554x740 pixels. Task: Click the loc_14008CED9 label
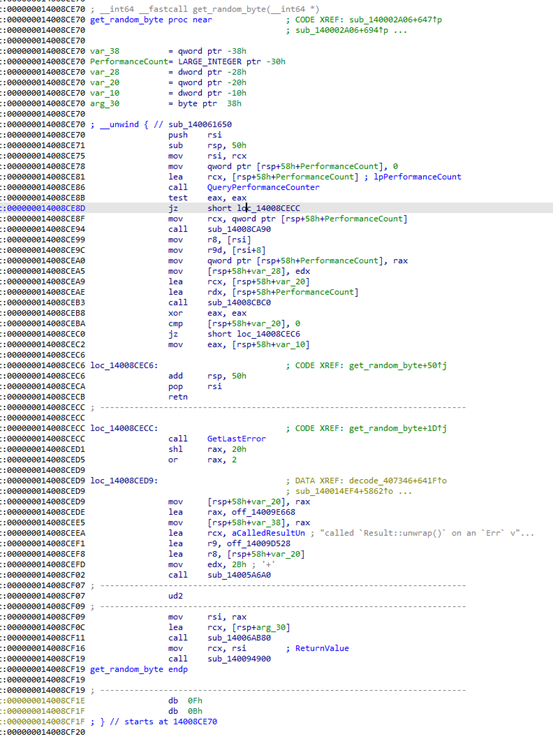click(124, 481)
